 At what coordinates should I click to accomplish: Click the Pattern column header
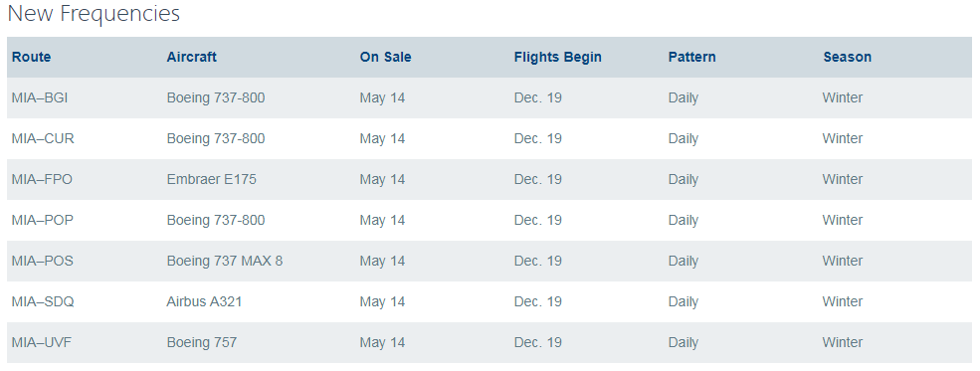[x=691, y=57]
